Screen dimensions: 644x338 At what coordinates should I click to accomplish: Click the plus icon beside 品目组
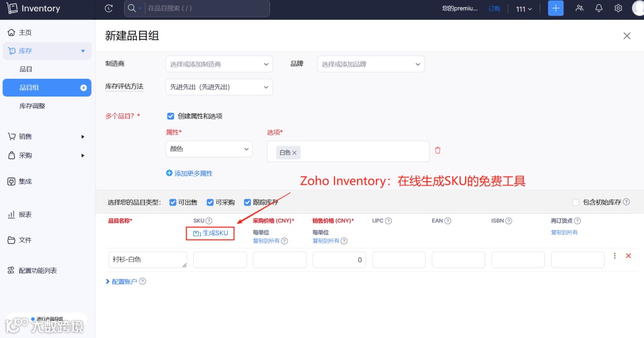(x=83, y=88)
